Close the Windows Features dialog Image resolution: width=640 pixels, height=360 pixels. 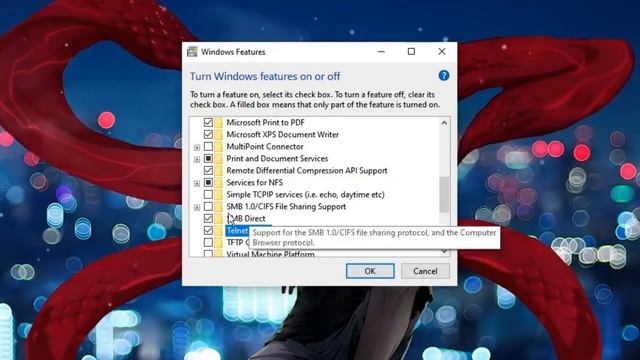pos(442,52)
